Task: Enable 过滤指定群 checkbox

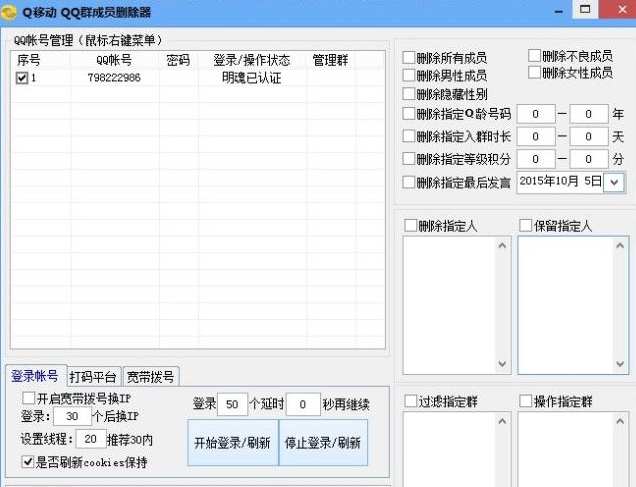Action: [410, 401]
